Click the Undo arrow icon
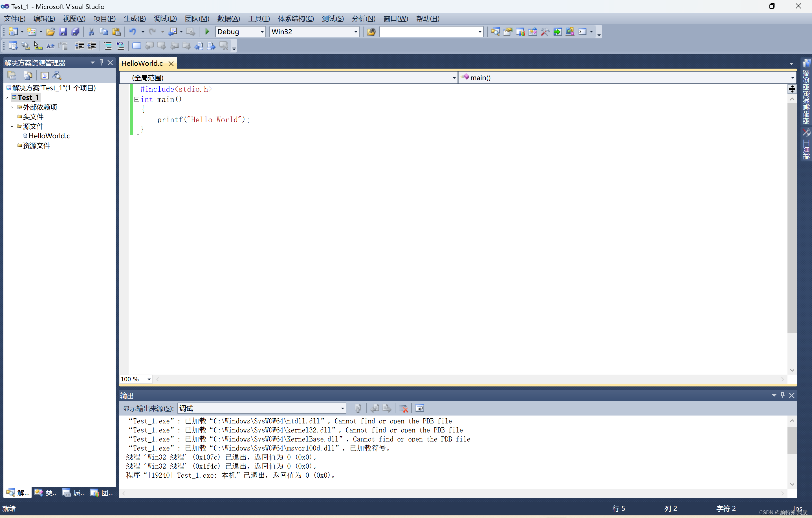812x518 pixels. coord(133,32)
